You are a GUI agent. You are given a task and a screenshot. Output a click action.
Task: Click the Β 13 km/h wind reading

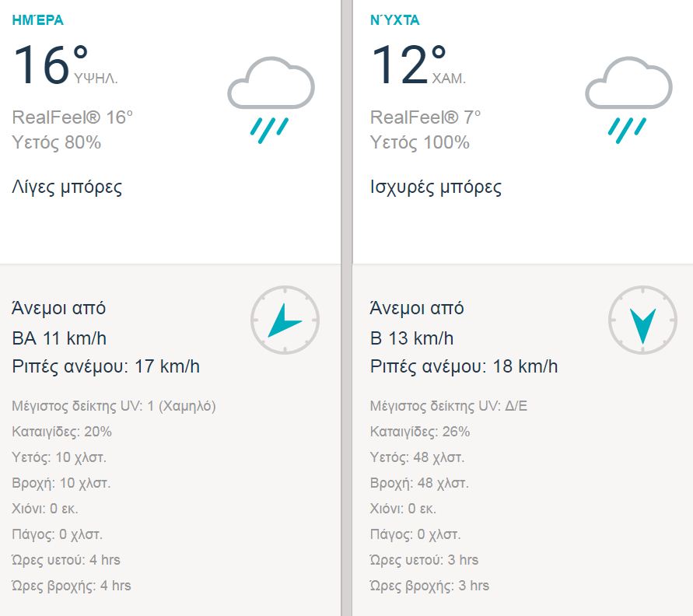[411, 338]
